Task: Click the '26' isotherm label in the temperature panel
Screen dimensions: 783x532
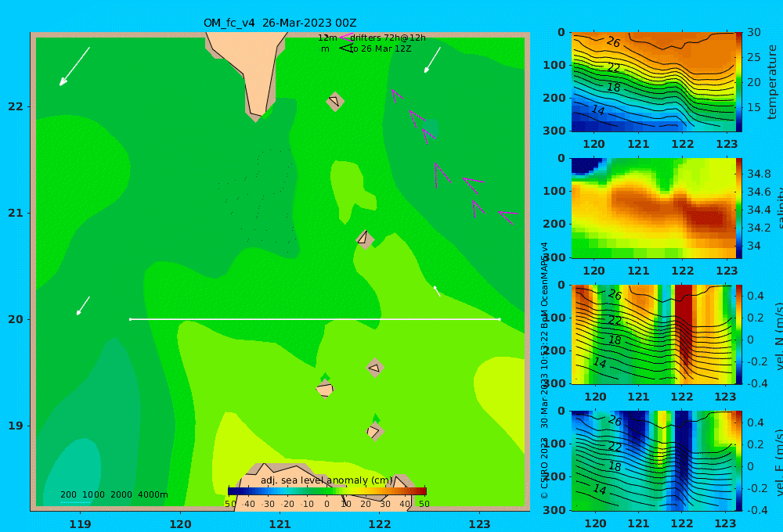Action: pos(613,42)
